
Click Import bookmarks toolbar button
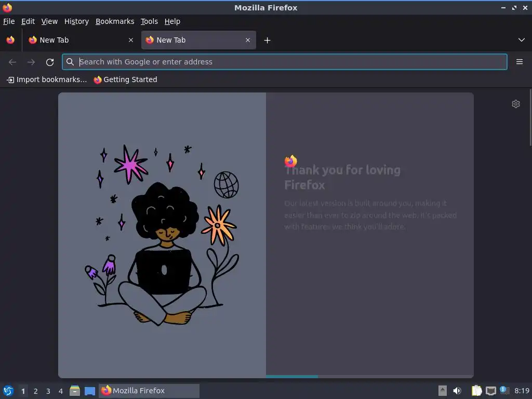[x=47, y=79]
